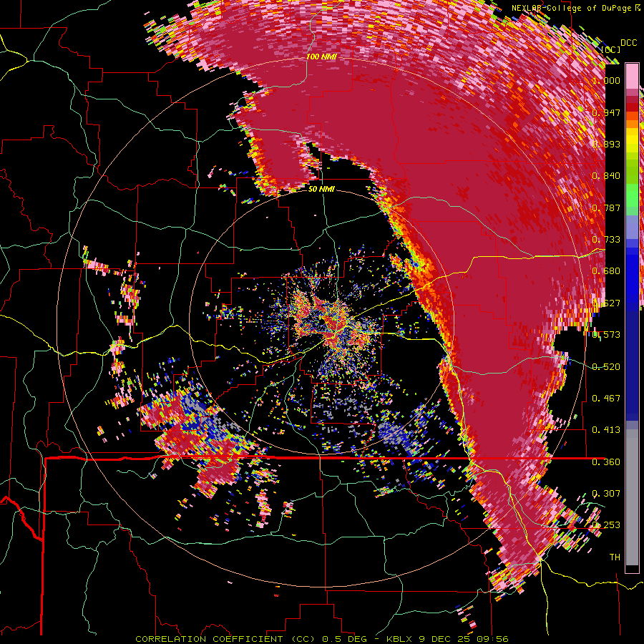Click the 1.000 scale value
The width and height of the screenshot is (644, 644).
tap(606, 80)
